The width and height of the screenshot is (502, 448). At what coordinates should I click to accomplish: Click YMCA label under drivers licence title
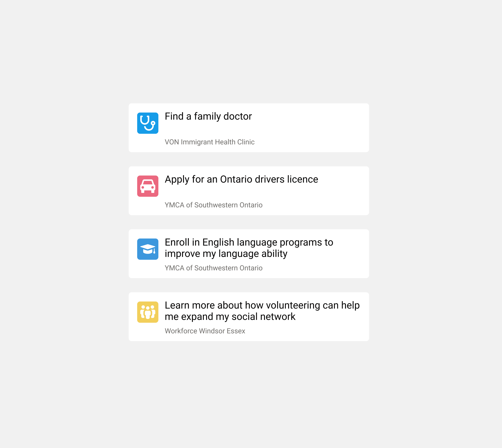pos(214,205)
